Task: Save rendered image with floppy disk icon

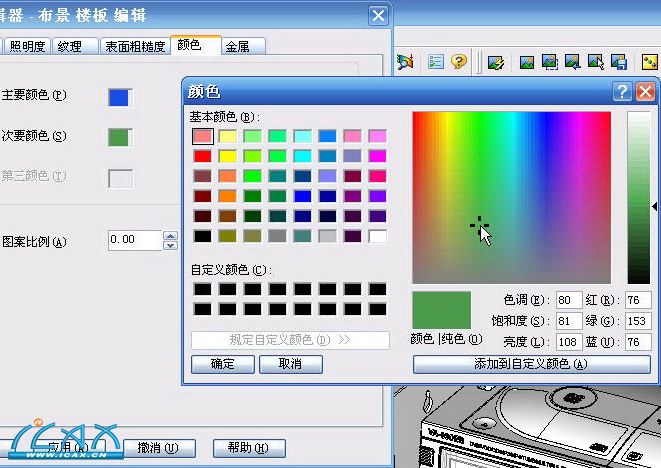Action: 619,62
